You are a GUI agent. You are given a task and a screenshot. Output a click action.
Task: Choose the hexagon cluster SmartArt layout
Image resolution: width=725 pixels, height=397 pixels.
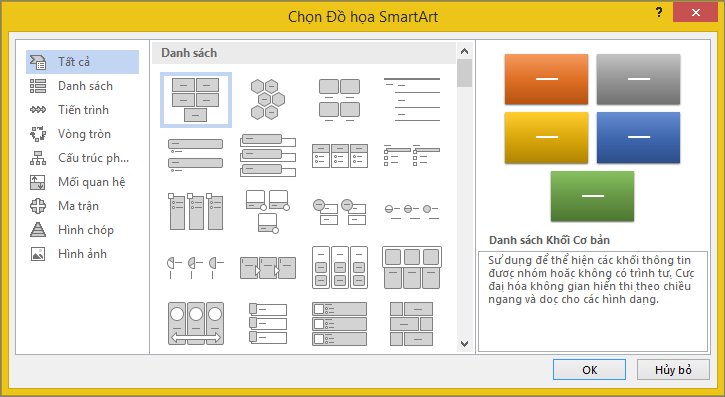(268, 100)
